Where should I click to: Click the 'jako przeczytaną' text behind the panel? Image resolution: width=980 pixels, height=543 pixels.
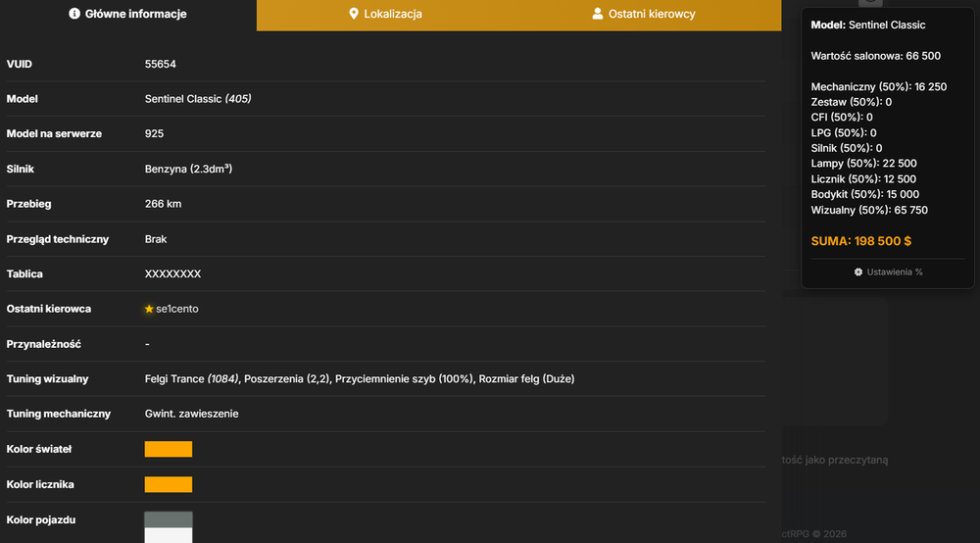847,460
